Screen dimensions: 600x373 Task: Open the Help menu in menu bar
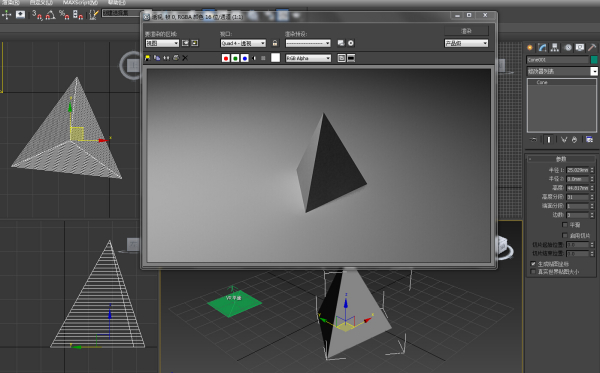[x=116, y=2]
